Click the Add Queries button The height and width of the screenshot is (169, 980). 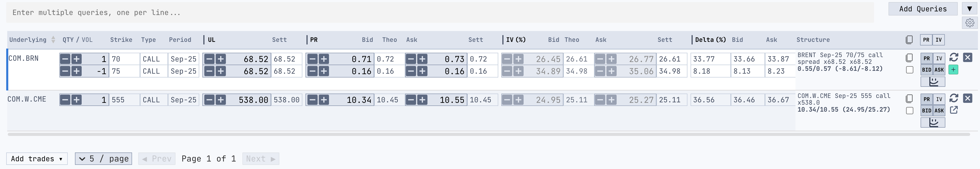tap(923, 9)
